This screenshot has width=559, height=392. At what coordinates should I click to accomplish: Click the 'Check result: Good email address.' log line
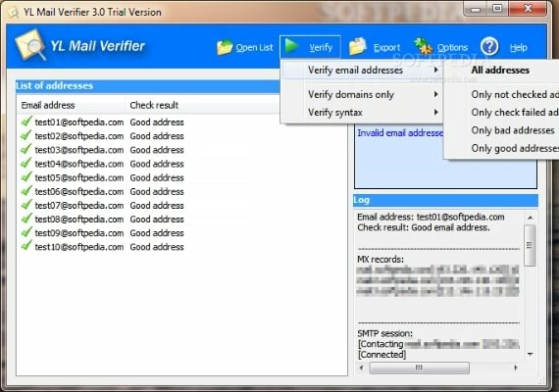(424, 227)
